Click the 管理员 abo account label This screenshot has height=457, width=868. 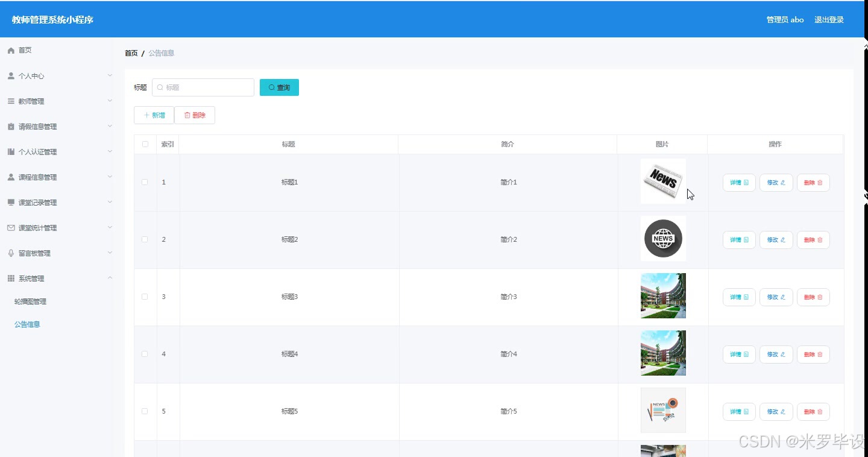785,20
